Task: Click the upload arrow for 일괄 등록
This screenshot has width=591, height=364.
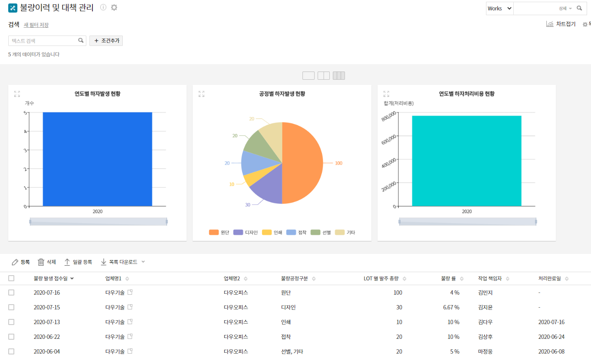Action: [67, 262]
